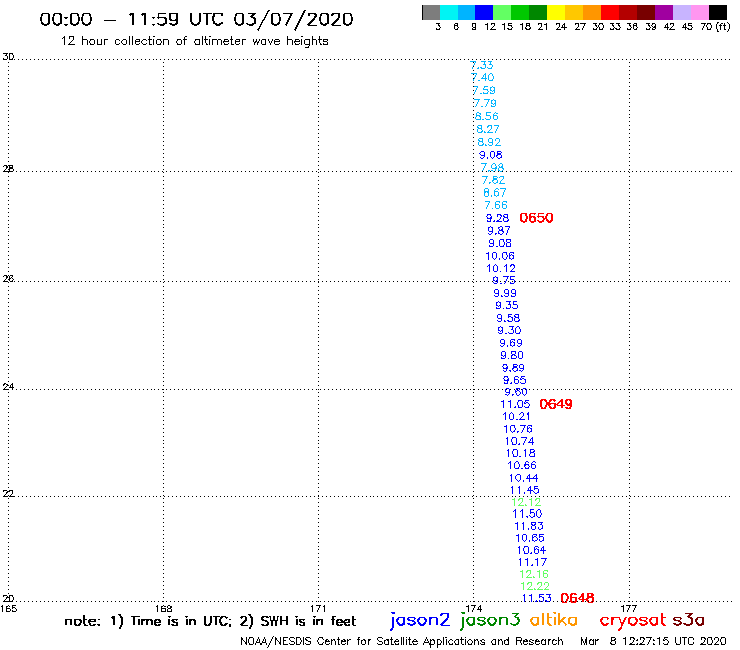Select the 10.12 wave height value
Image resolution: width=740 pixels, height=650 pixels.
501,268
